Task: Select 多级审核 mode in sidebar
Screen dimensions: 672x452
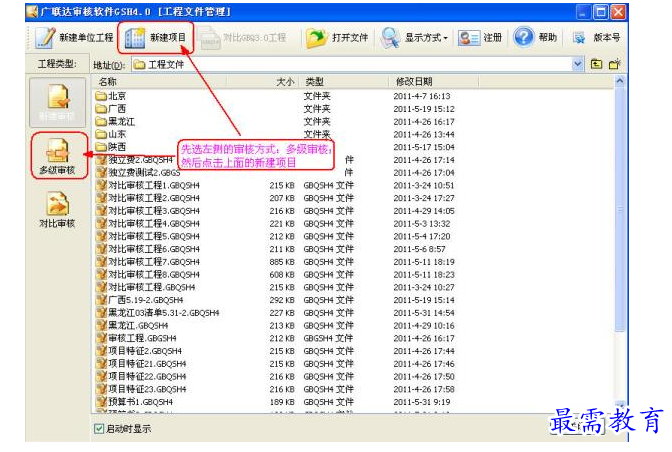Action: point(57,156)
